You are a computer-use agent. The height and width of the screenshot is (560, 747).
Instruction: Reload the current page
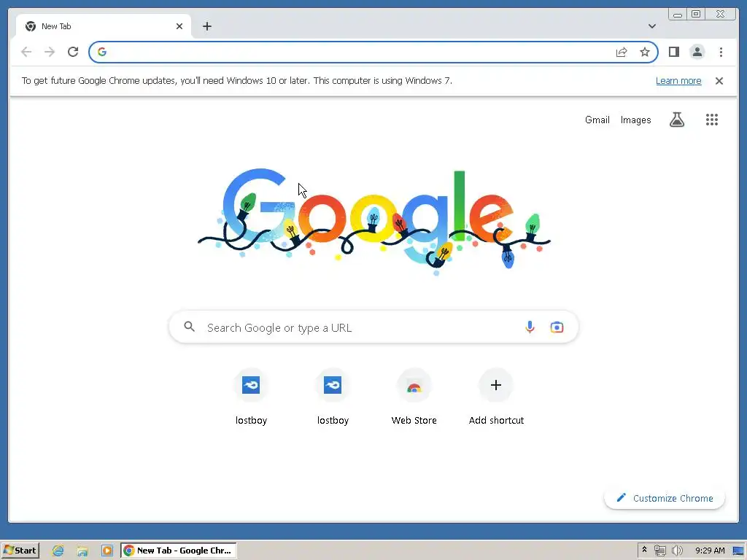(73, 52)
